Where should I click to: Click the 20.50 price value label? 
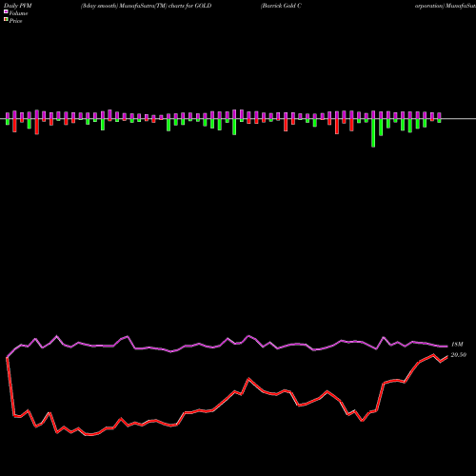coord(459,355)
